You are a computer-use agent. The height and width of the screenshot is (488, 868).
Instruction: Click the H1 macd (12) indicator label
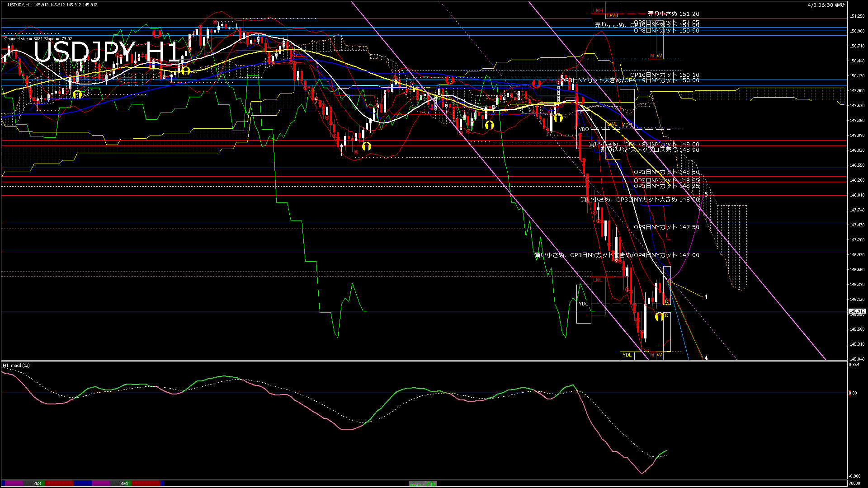pos(16,365)
